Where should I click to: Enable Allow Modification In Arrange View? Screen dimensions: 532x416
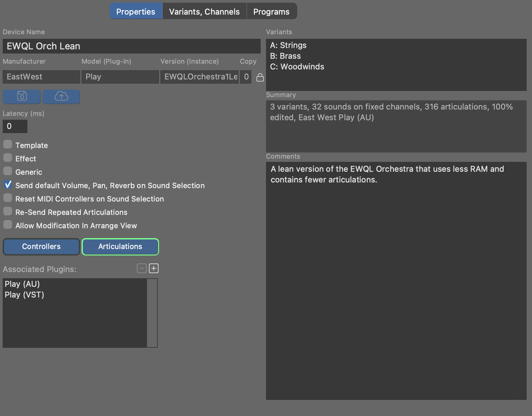(x=8, y=225)
